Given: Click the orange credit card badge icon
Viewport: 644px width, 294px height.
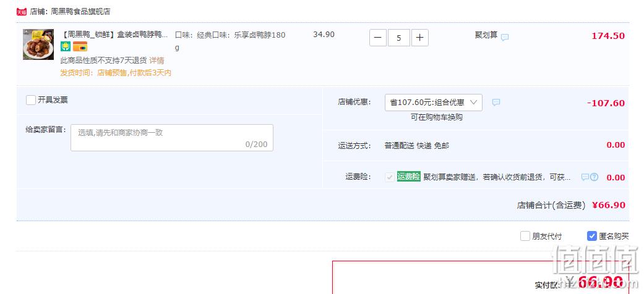Looking at the screenshot, I should click(80, 47).
